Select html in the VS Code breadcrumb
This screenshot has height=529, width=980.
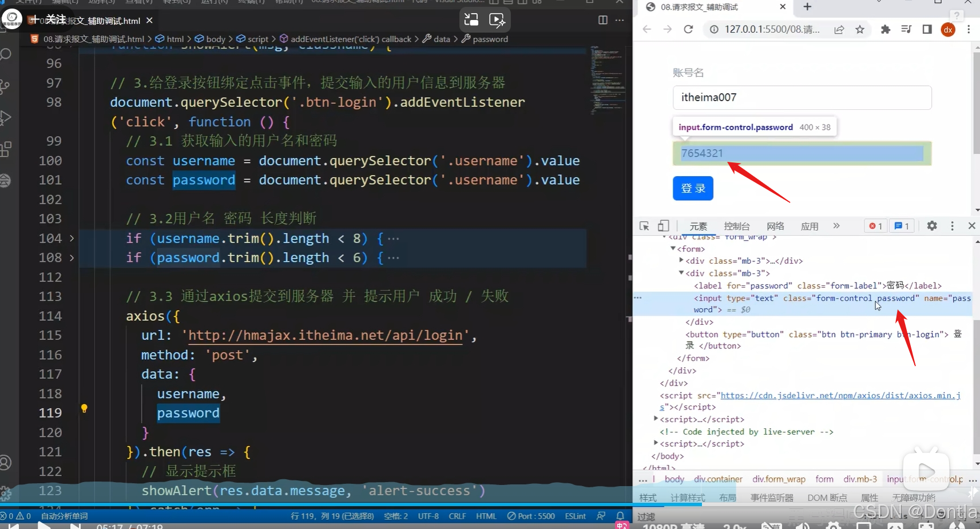click(175, 39)
